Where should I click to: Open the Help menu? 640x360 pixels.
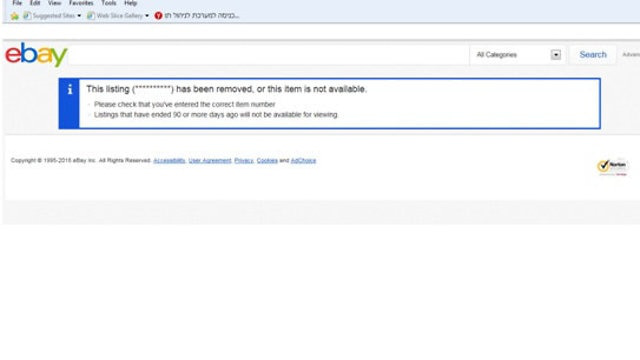click(x=131, y=3)
